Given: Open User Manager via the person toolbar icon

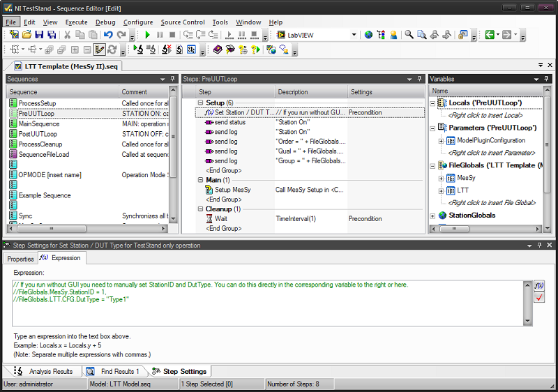Looking at the screenshot, I should pyautogui.click(x=393, y=34).
